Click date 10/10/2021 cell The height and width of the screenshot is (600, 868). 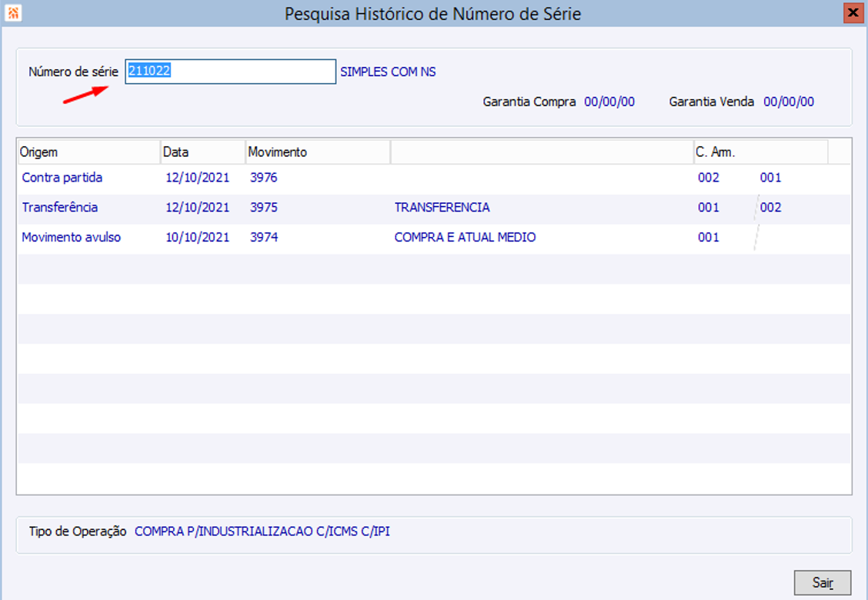click(x=197, y=238)
